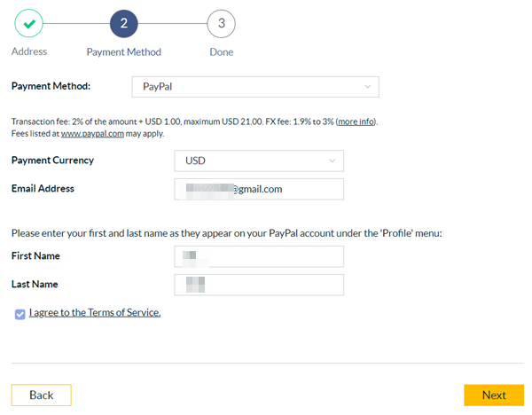Open the Payment Method PayPal dropdown

[x=254, y=87]
